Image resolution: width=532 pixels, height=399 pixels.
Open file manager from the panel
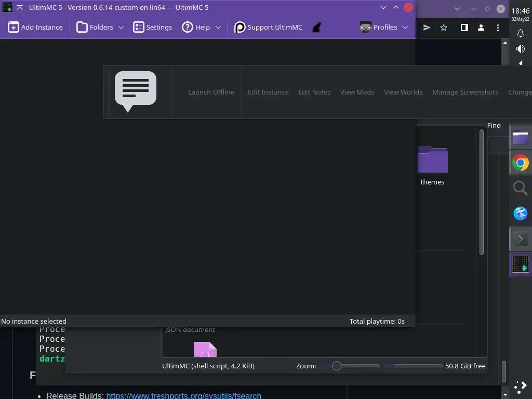pyautogui.click(x=521, y=138)
